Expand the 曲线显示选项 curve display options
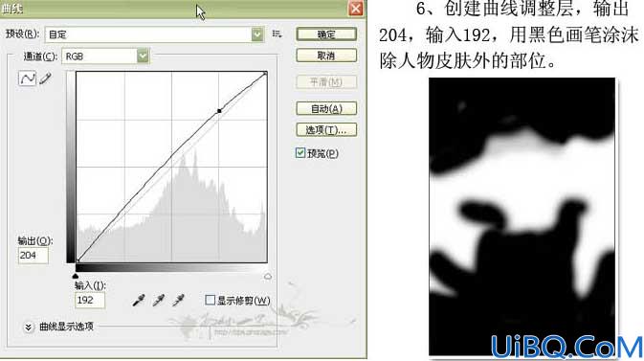This screenshot has height=361, width=644. (28, 327)
